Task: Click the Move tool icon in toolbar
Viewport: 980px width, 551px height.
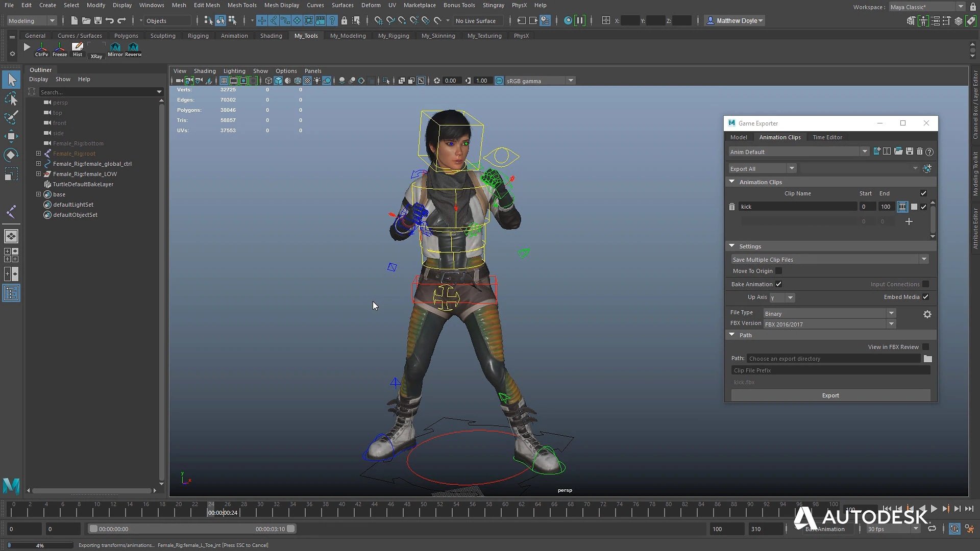Action: click(11, 135)
